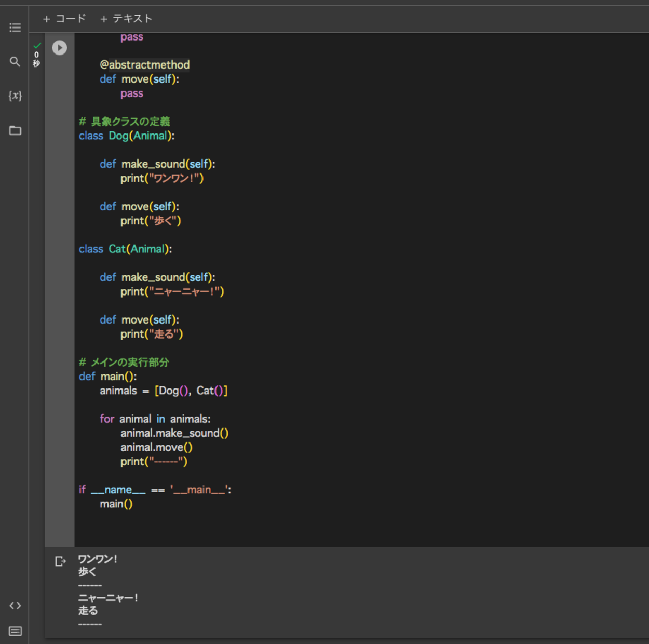649x644 pixels.
Task: Run the code cell with play button
Action: (60, 48)
